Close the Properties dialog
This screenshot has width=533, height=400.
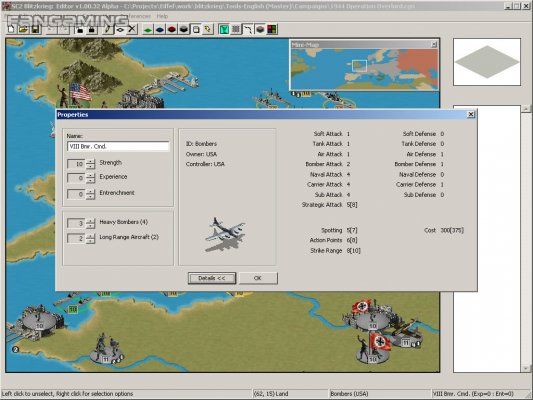(x=471, y=115)
